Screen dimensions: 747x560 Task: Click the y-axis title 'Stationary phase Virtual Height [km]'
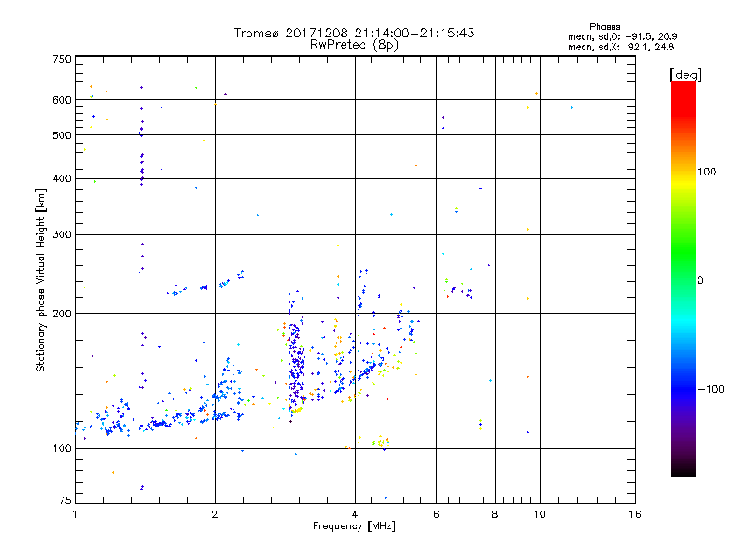coord(41,281)
